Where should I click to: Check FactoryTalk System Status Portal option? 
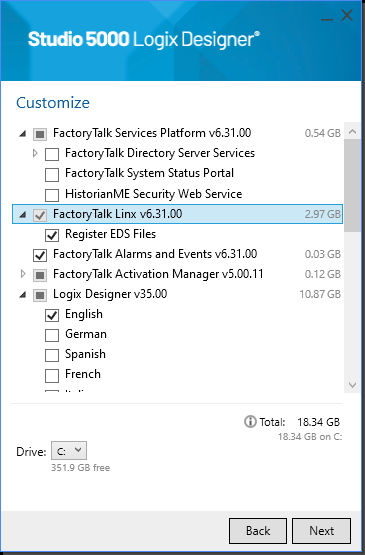pyautogui.click(x=52, y=174)
